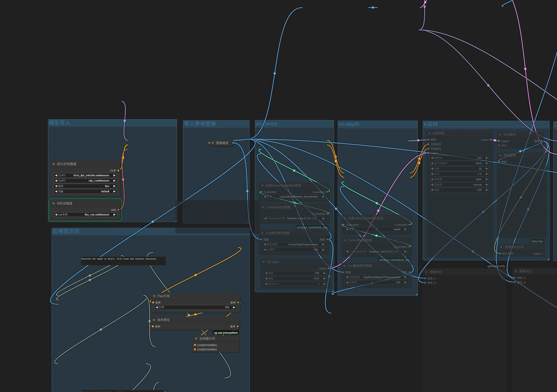The width and height of the screenshot is (557, 392).
Task: Collapse the 双CLIP加载器 node via its title dot
Action: (x=54, y=164)
